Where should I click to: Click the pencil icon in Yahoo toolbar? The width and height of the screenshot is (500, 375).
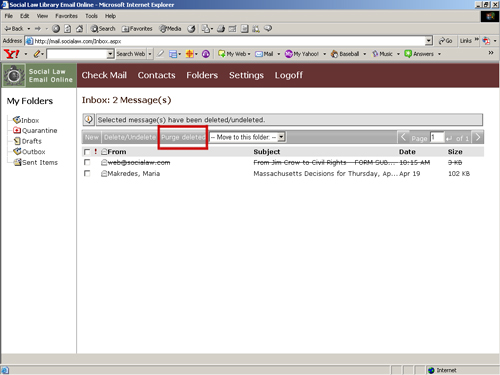coord(37,54)
